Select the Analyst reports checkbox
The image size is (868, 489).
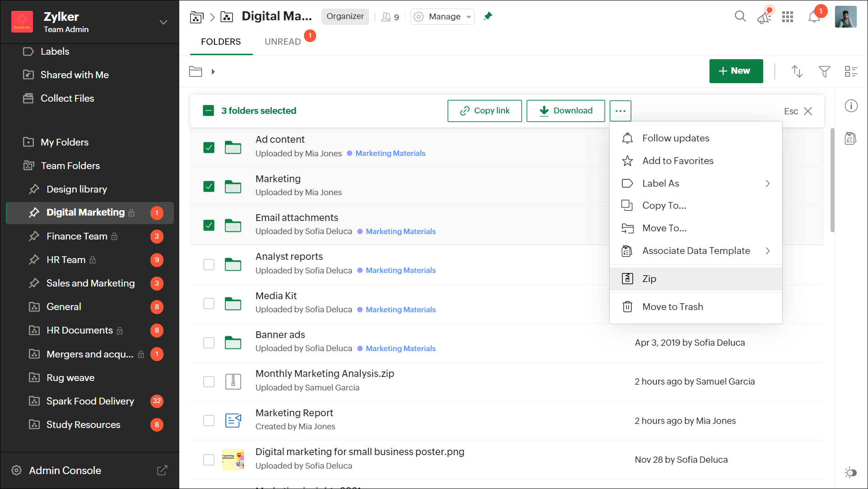tap(209, 264)
